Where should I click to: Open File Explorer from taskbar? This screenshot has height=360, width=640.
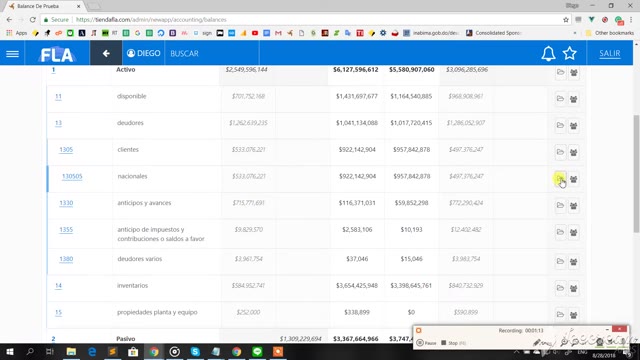(x=71, y=351)
